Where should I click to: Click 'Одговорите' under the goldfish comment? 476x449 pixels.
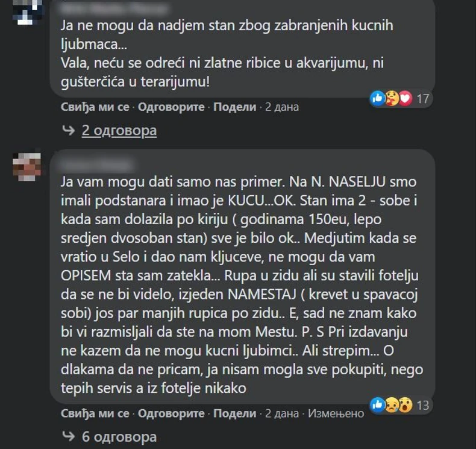(172, 107)
